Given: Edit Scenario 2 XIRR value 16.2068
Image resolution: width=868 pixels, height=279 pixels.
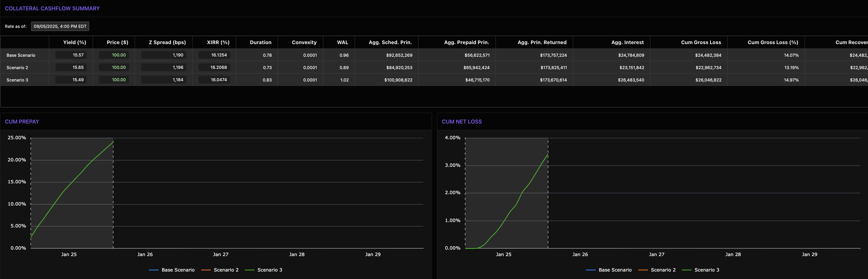Looking at the screenshot, I should point(214,68).
